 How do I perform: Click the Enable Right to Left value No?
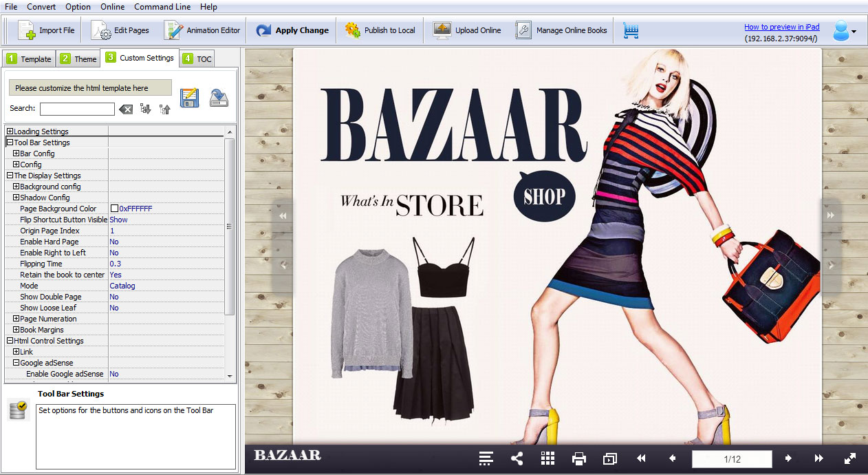[114, 253]
